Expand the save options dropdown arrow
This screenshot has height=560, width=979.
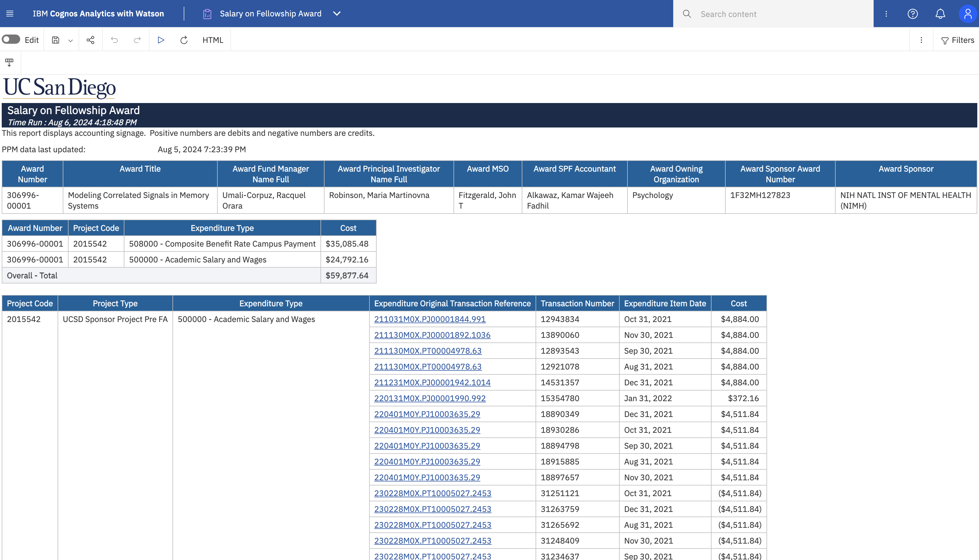(71, 40)
